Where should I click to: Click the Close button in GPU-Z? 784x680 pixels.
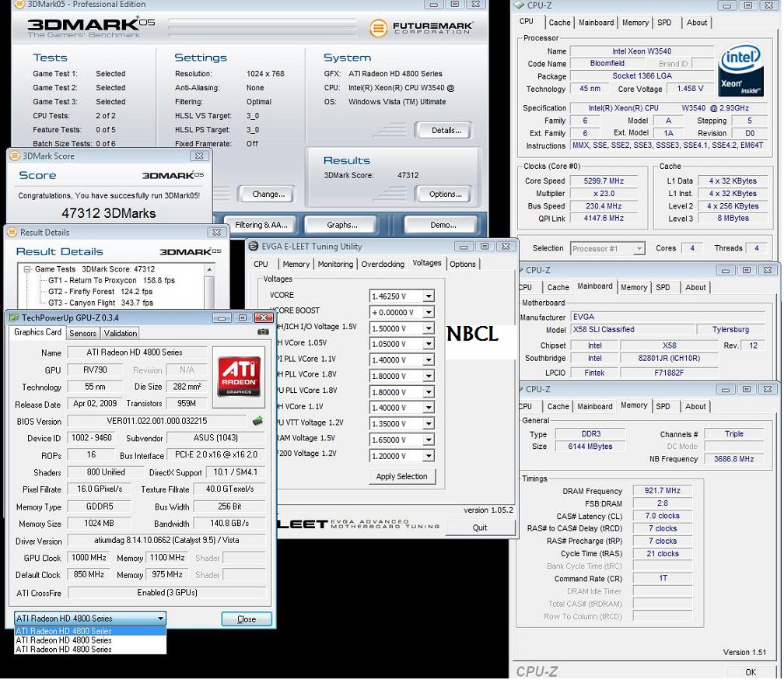[247, 619]
